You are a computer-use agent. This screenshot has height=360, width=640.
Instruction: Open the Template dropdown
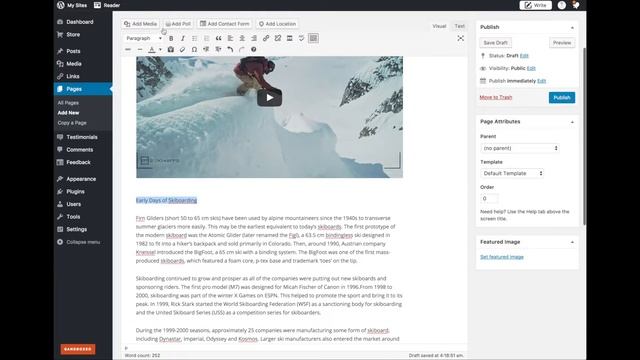512,173
